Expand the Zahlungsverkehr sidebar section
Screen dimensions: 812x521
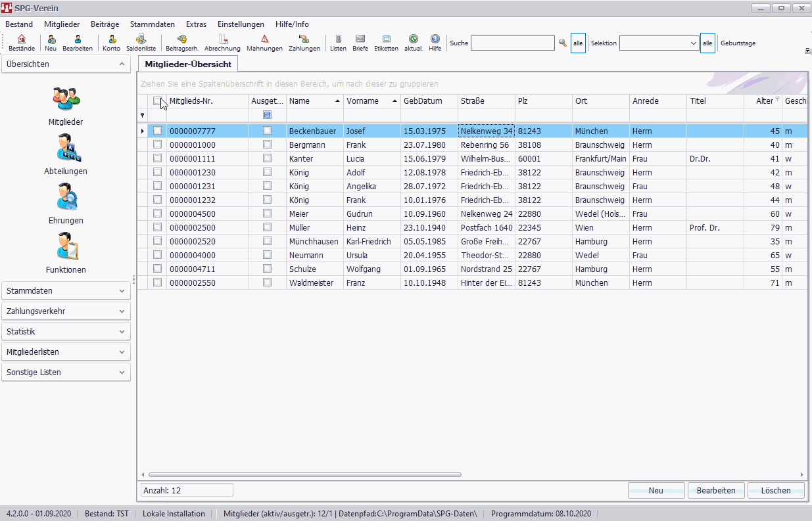66,311
